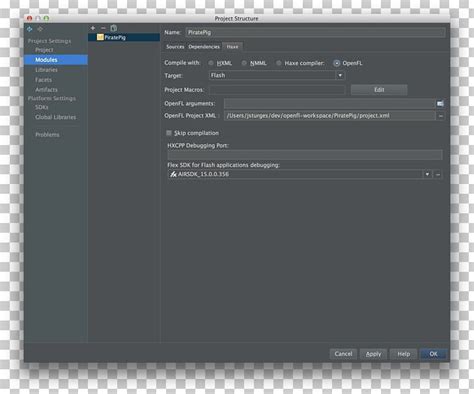Switch to the Sources tab
Screen dimensions: 474x394
tap(175, 47)
